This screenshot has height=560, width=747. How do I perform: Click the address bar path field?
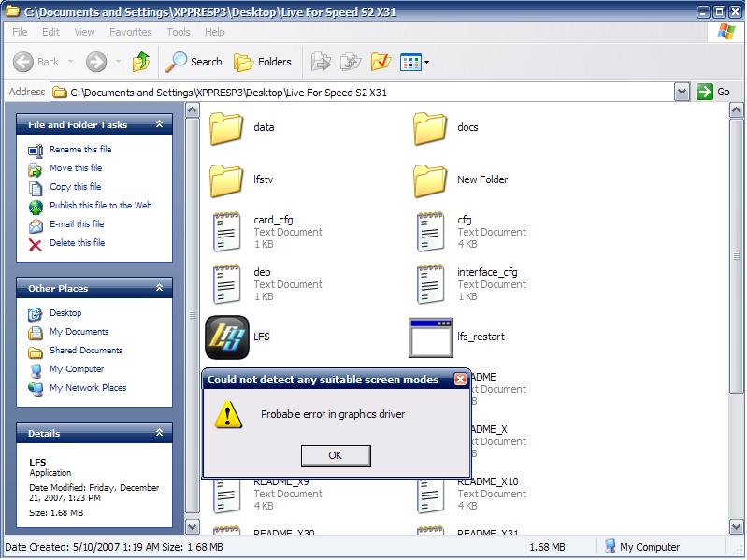click(362, 92)
